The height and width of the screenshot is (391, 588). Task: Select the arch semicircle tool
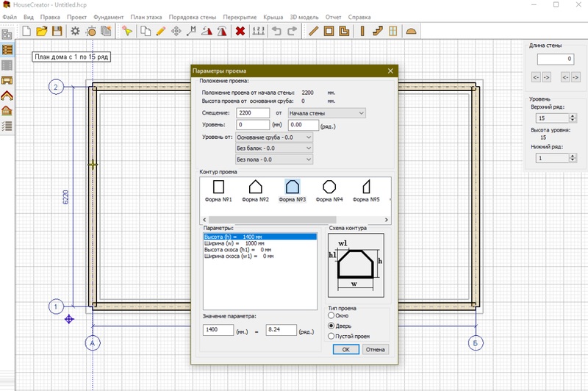click(x=412, y=31)
